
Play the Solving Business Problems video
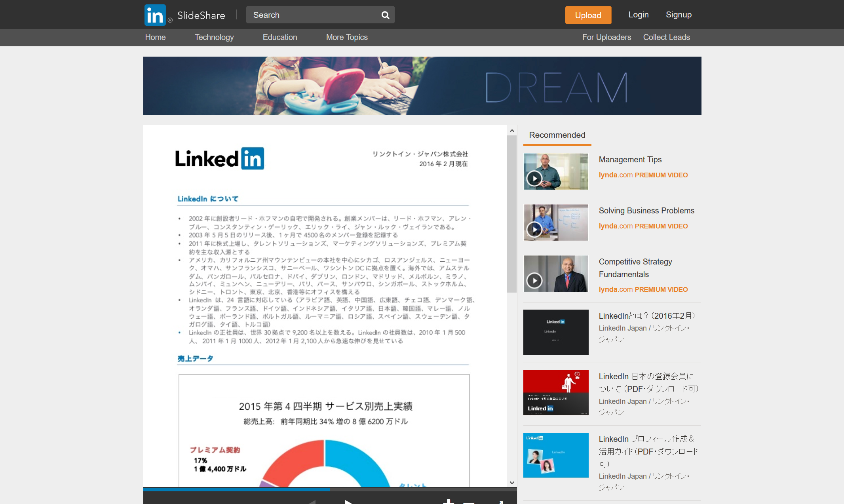pos(534,229)
